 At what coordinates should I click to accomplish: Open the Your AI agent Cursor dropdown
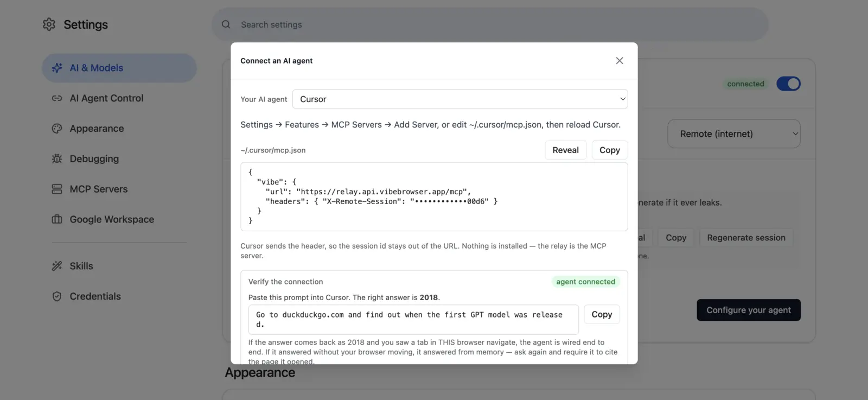[x=460, y=99]
